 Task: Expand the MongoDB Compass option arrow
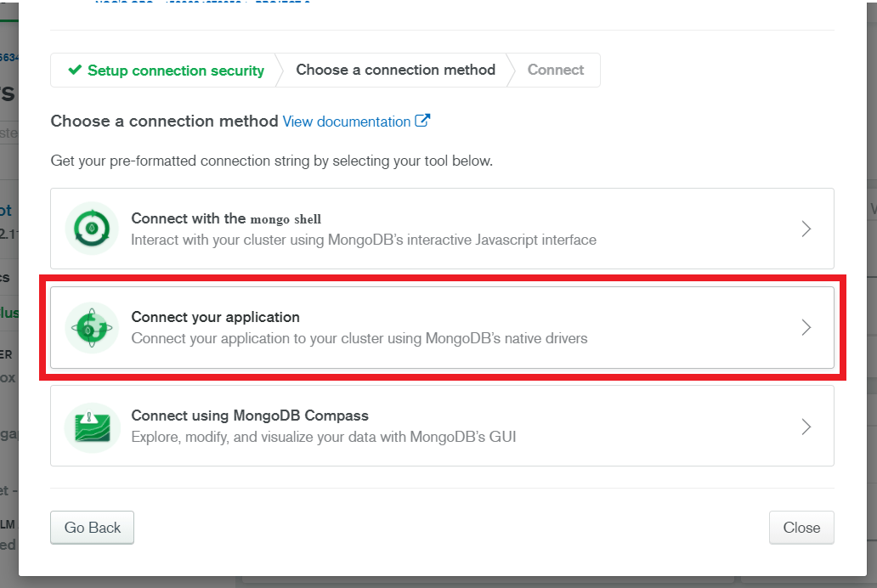(806, 427)
